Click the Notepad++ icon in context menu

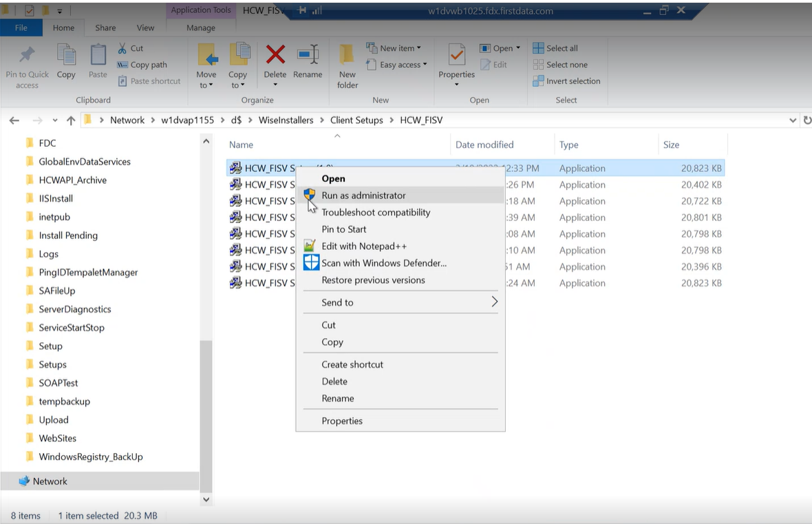[309, 246]
